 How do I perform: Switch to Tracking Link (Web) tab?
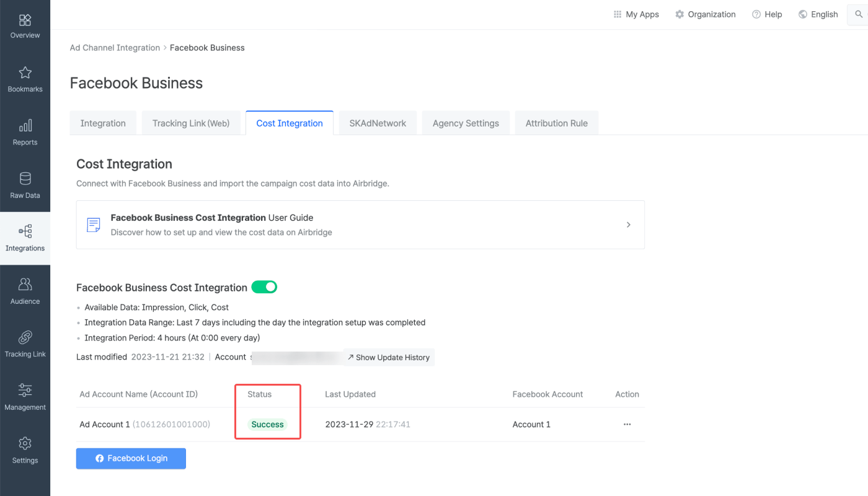(191, 123)
